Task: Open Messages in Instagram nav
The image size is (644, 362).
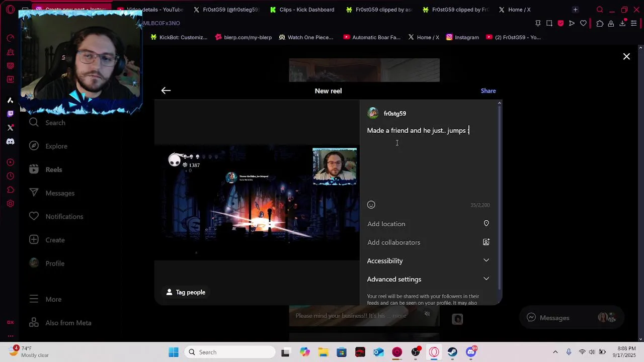Action: coord(51,193)
